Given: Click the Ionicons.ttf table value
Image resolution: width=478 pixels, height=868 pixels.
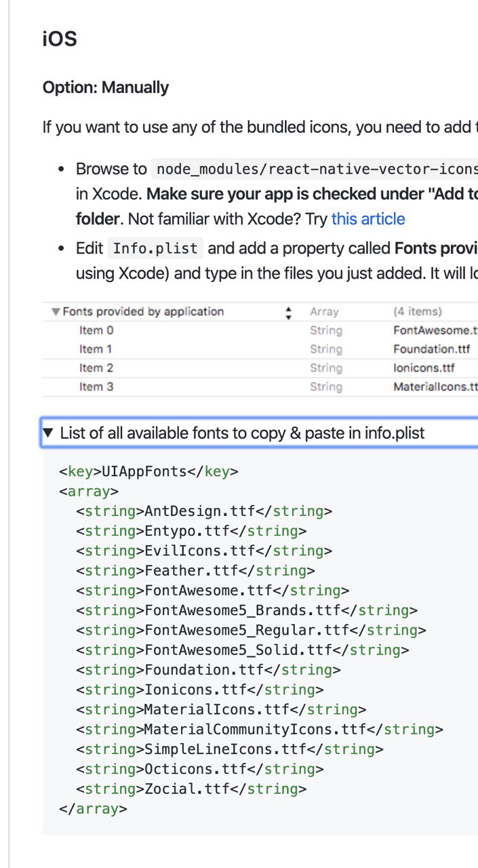Looking at the screenshot, I should point(424,368).
